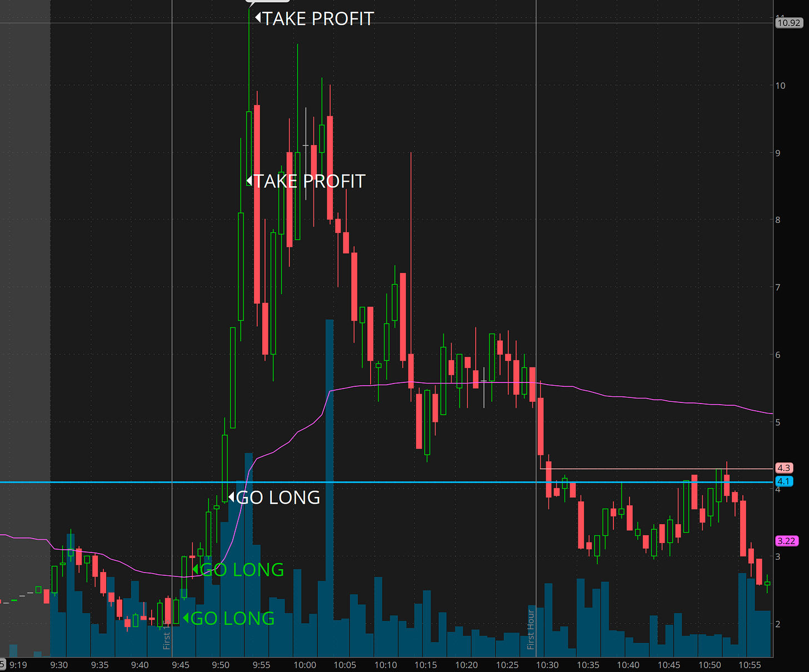Image resolution: width=809 pixels, height=672 pixels.
Task: Select the pink horizontal line at 4.3
Action: [657, 469]
